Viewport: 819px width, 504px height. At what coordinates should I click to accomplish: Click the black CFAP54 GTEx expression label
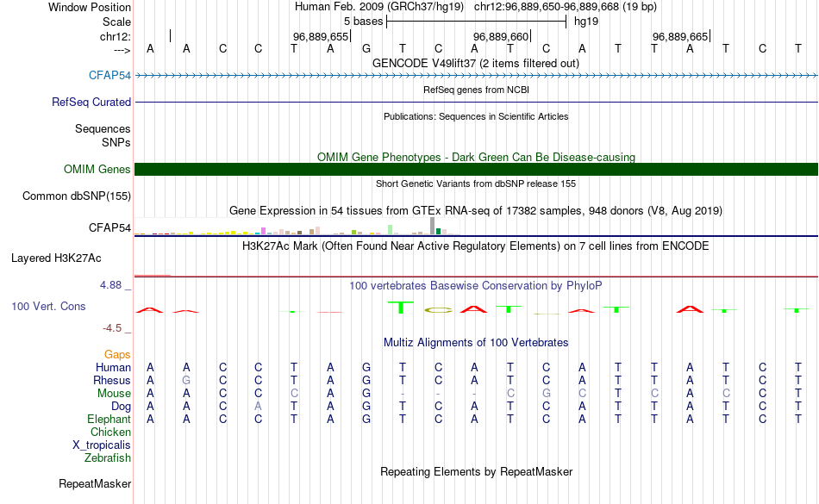point(109,227)
